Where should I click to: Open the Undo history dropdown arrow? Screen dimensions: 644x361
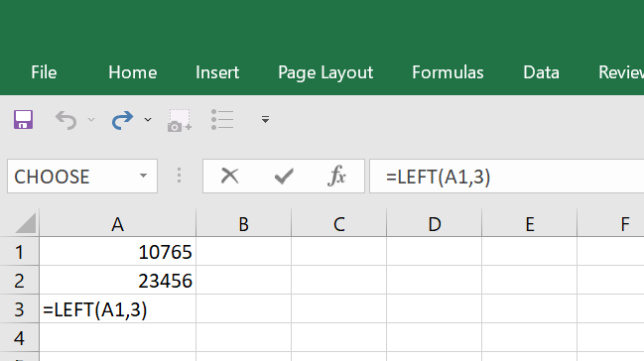[x=91, y=120]
